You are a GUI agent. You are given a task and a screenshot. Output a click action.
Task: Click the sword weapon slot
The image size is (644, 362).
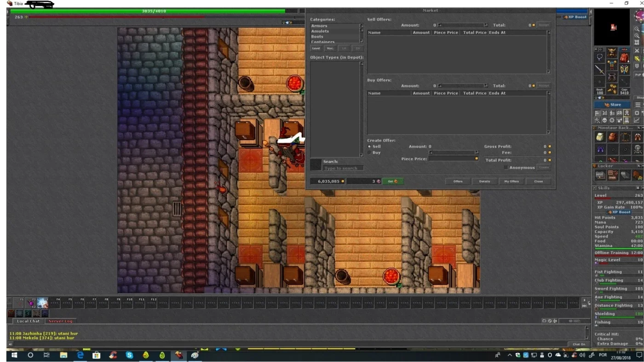pyautogui.click(x=600, y=70)
